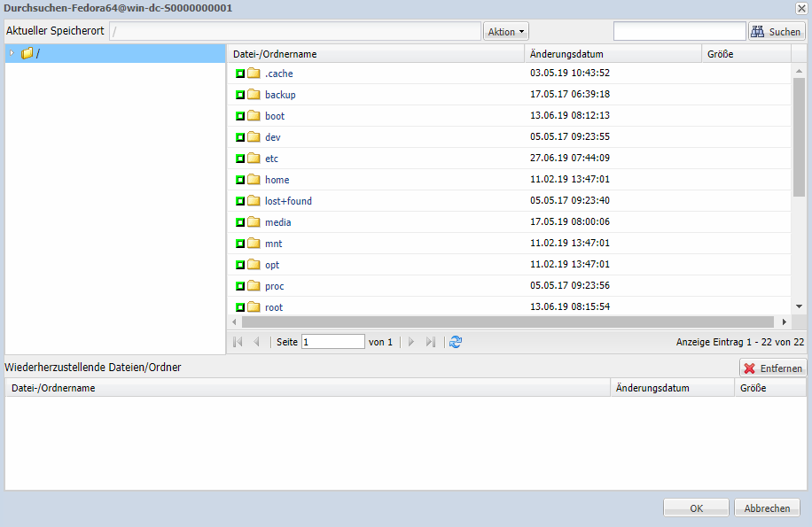Click the next page arrow icon
The width and height of the screenshot is (812, 527).
(411, 342)
